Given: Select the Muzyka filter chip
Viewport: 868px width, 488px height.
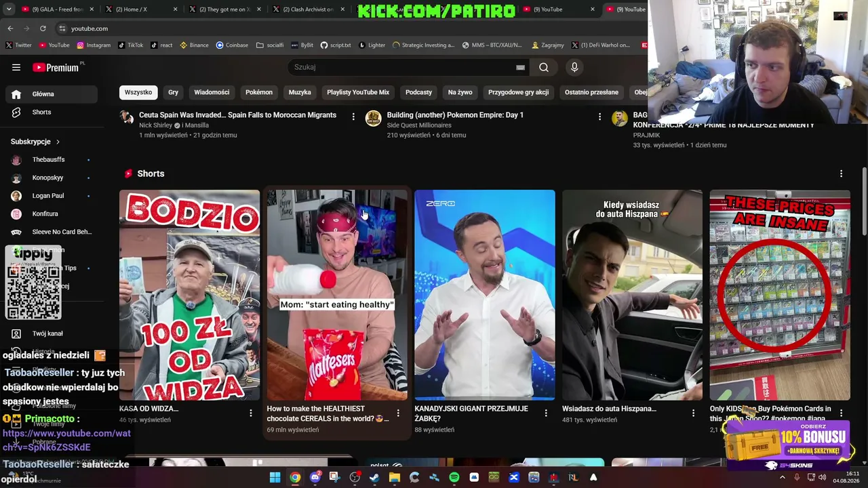Looking at the screenshot, I should click(x=300, y=92).
